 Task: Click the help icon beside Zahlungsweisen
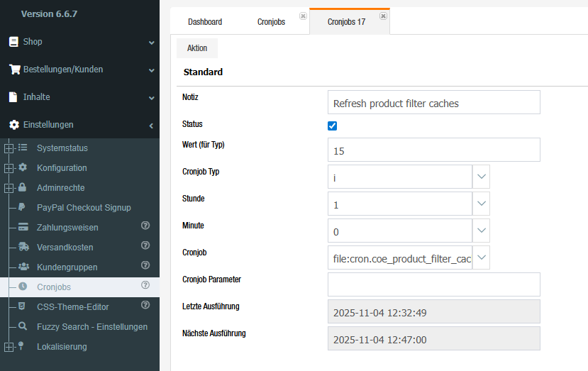click(145, 226)
